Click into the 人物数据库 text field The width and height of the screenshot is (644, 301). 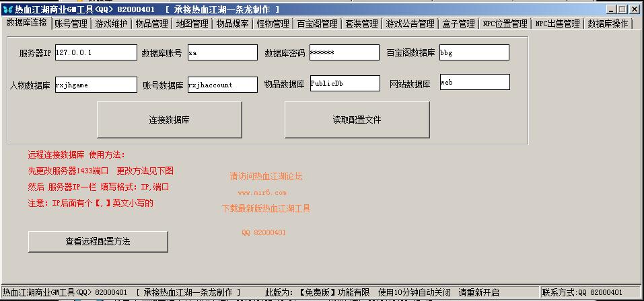[96, 85]
